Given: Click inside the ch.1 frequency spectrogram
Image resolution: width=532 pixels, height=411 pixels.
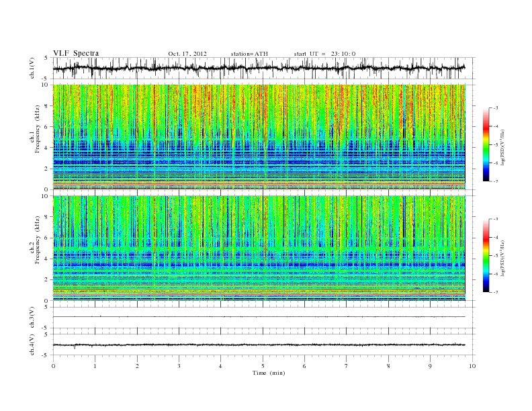Looking at the screenshot, I should pos(259,137).
